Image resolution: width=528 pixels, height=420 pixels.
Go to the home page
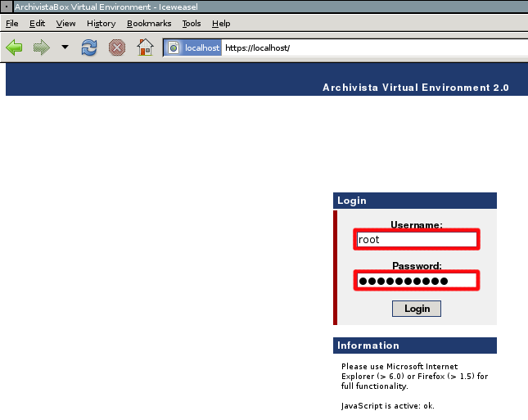(145, 47)
